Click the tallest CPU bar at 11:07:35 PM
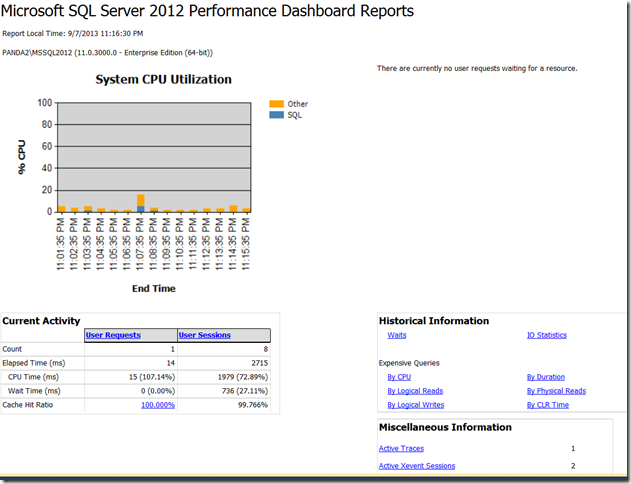631x484 pixels. coord(141,203)
